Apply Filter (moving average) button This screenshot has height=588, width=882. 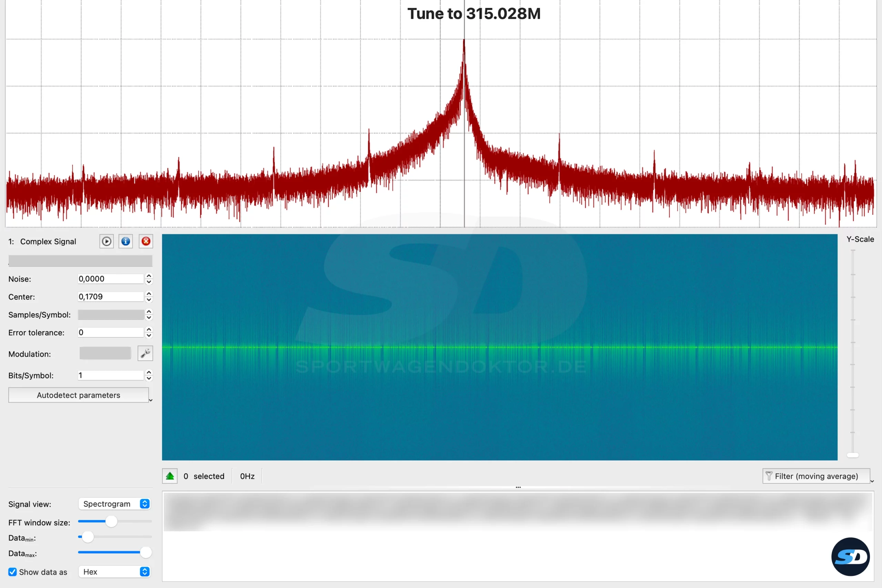pyautogui.click(x=816, y=476)
